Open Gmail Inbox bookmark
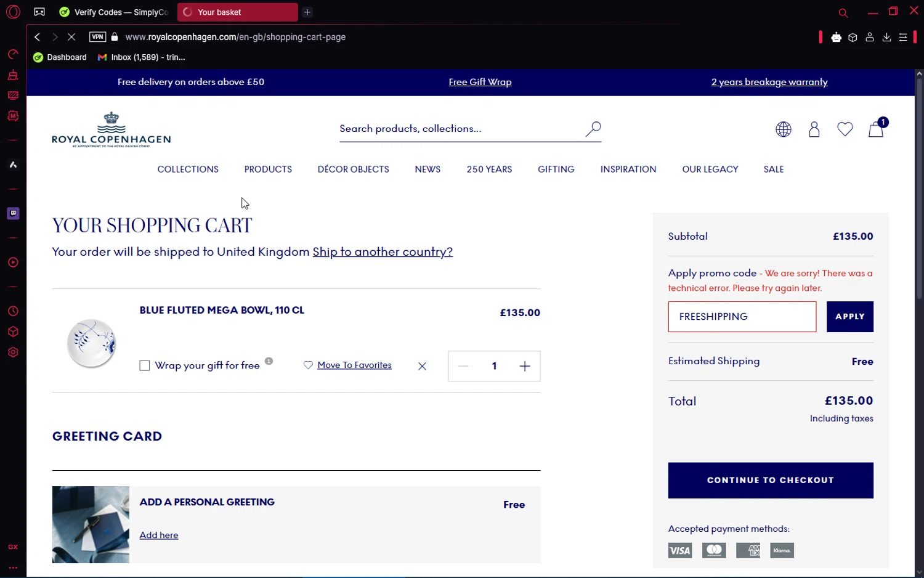Image resolution: width=924 pixels, height=578 pixels. pos(142,57)
